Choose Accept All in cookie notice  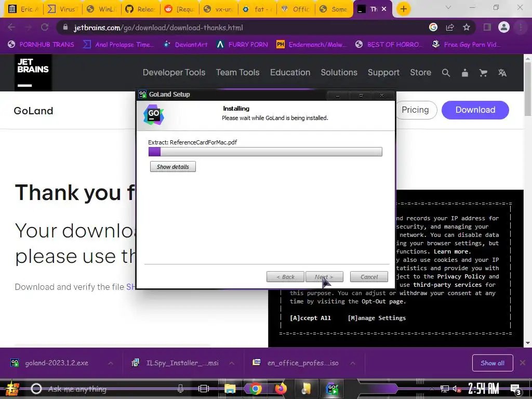[310, 318]
